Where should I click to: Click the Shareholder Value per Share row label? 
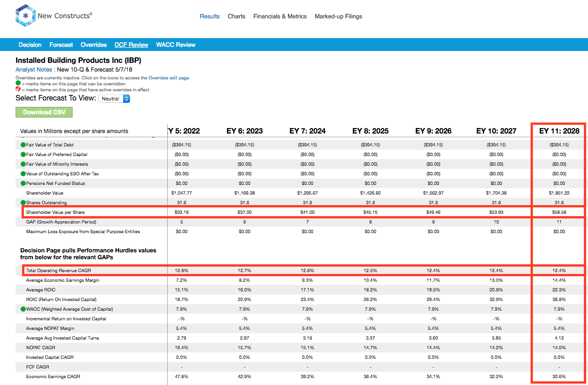coord(55,212)
